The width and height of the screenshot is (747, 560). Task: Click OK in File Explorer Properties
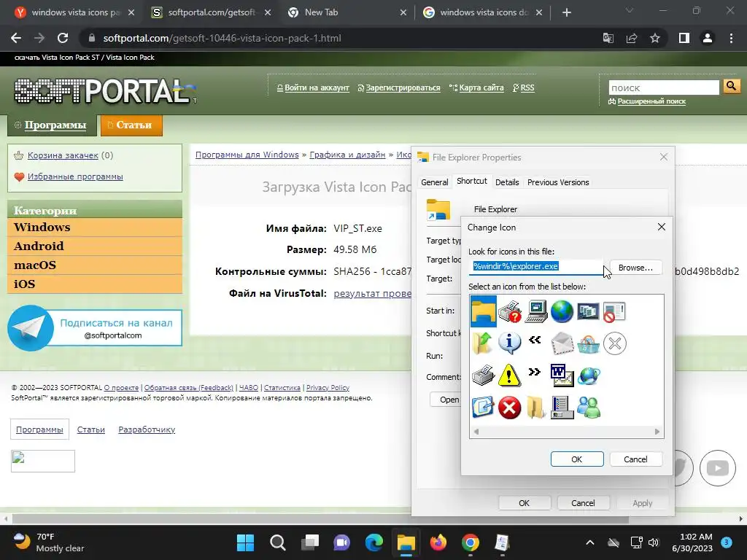(524, 503)
